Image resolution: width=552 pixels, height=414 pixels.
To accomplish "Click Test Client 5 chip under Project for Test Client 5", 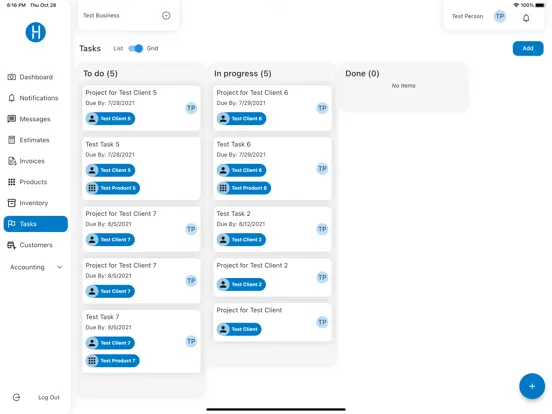I will (x=110, y=119).
